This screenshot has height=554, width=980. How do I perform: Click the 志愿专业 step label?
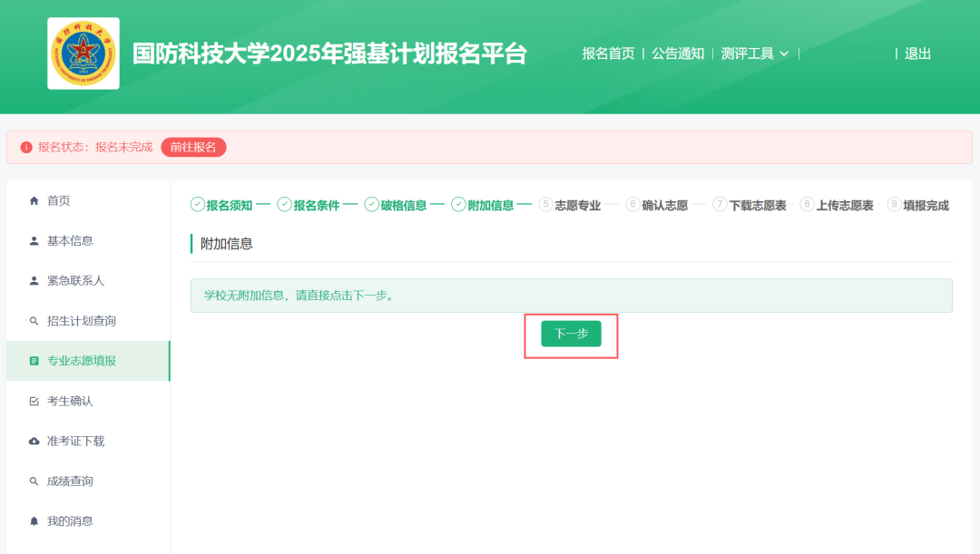click(577, 206)
